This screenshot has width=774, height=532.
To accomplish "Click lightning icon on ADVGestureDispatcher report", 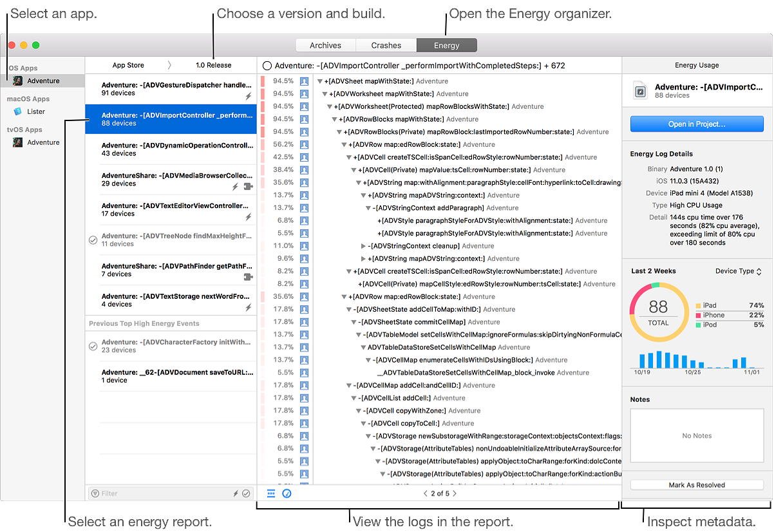I will tap(249, 96).
